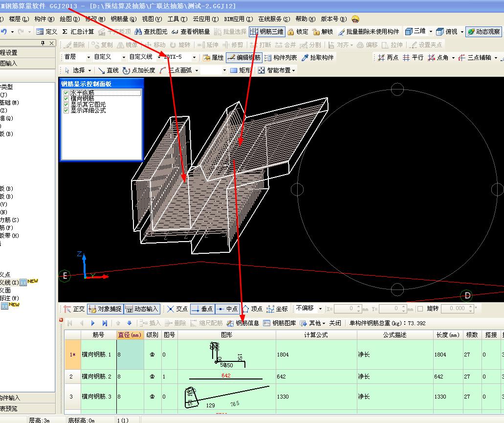Click 平行 parallel axis tool
This screenshot has height=423, width=504.
[x=413, y=58]
